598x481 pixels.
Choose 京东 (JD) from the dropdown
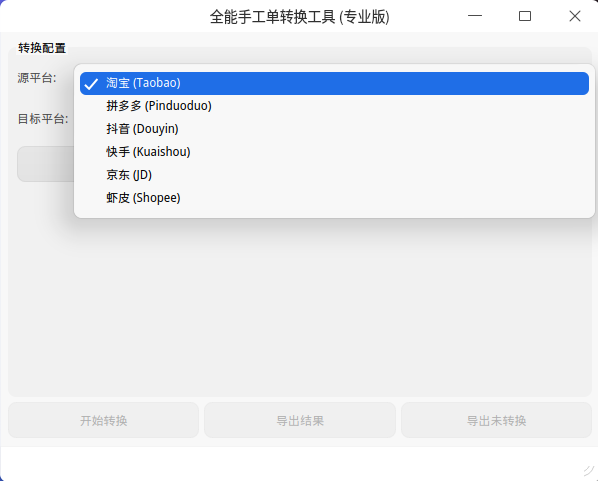point(334,175)
